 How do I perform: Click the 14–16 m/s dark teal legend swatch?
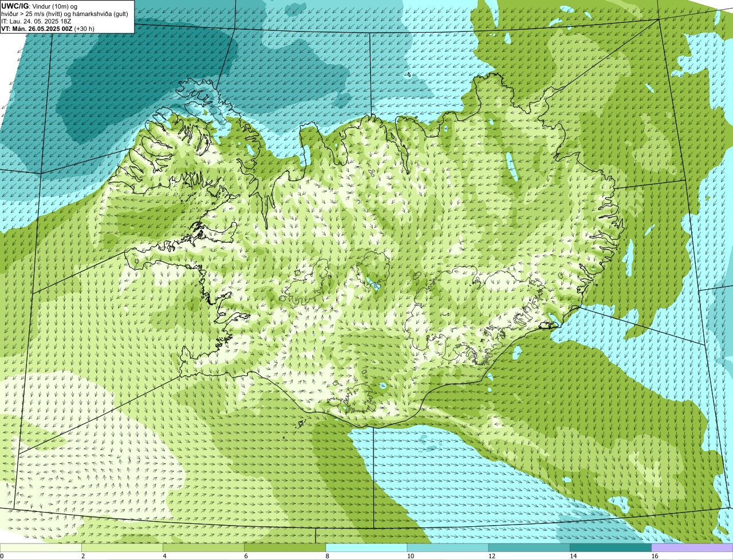[x=610, y=547]
